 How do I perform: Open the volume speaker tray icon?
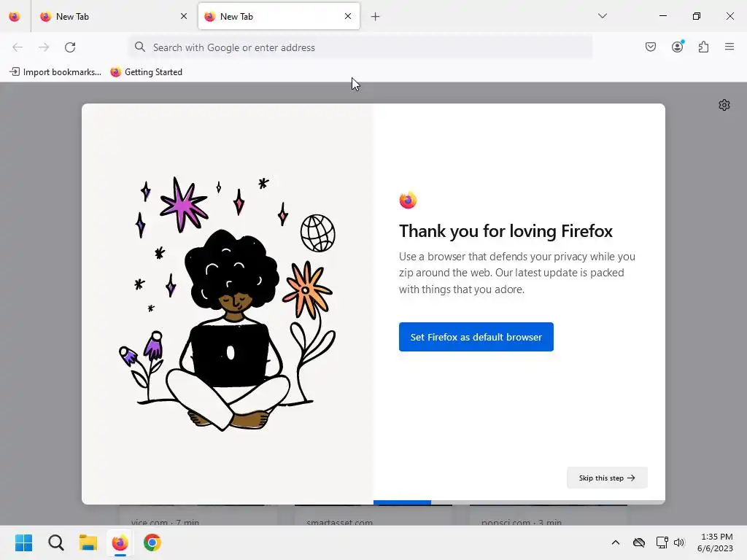pos(679,542)
